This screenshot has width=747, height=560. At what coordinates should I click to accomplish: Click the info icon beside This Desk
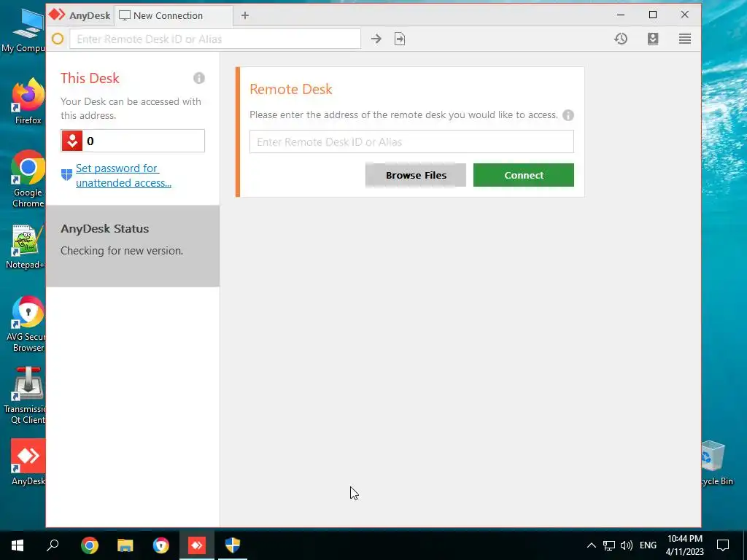[199, 78]
